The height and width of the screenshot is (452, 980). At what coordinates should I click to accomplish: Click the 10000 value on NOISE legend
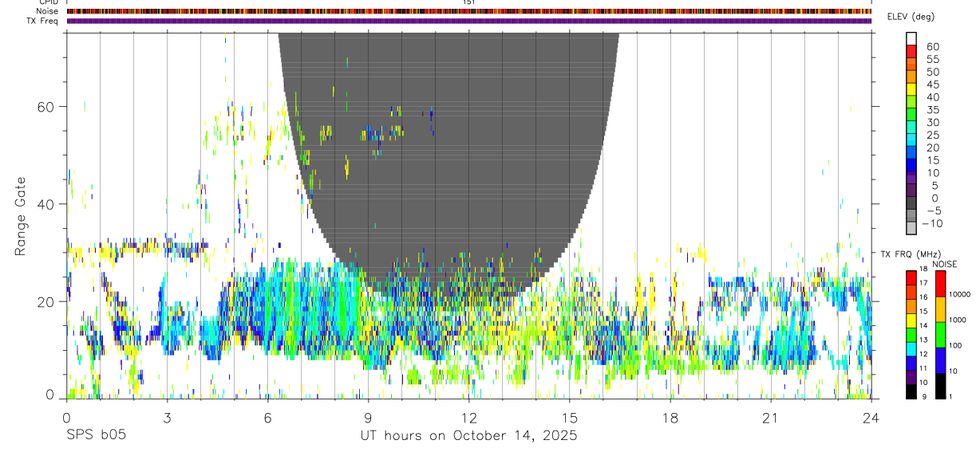pyautogui.click(x=959, y=294)
